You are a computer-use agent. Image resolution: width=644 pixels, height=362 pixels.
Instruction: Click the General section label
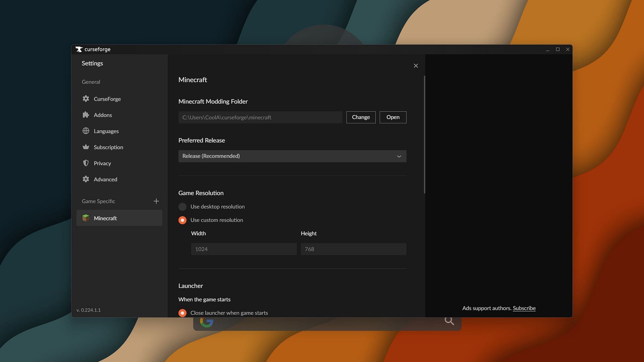91,82
